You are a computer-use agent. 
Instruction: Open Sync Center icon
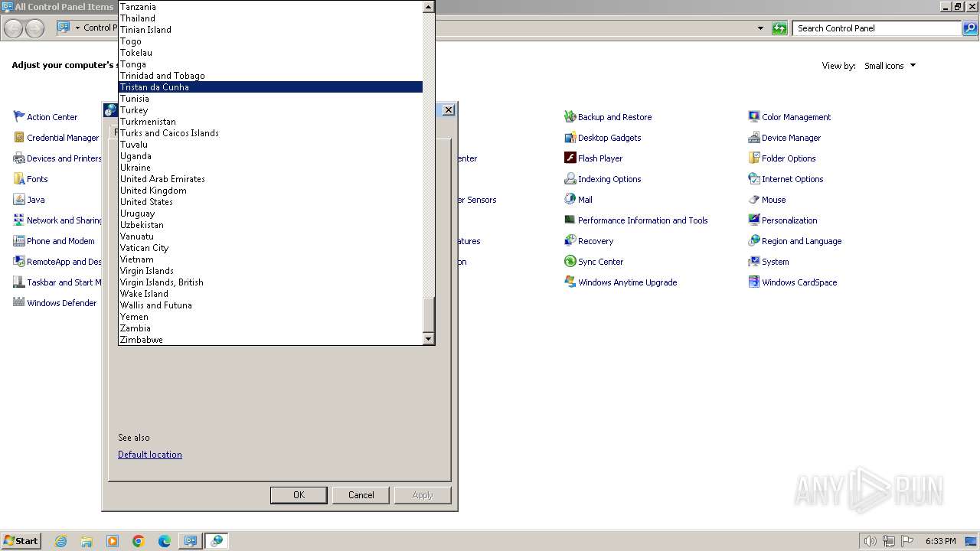point(570,262)
